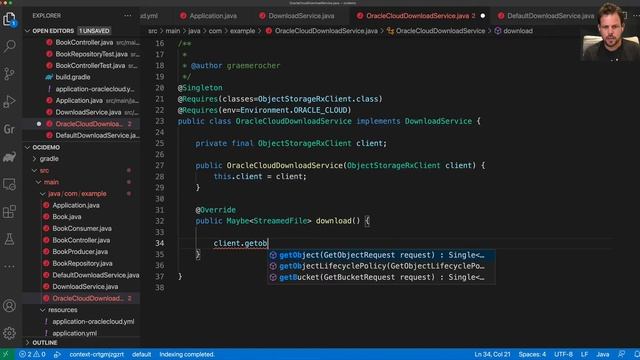Open DefaultDownloadService.java in file tree
Viewport: 640px width, 360px height.
tap(96, 275)
